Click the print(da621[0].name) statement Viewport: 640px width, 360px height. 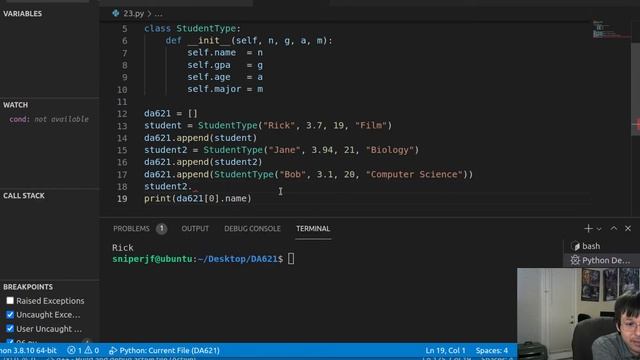(198, 199)
